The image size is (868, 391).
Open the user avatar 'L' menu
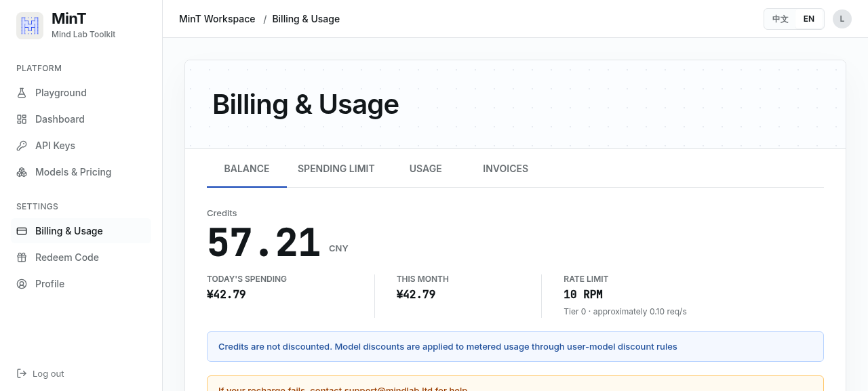(842, 19)
